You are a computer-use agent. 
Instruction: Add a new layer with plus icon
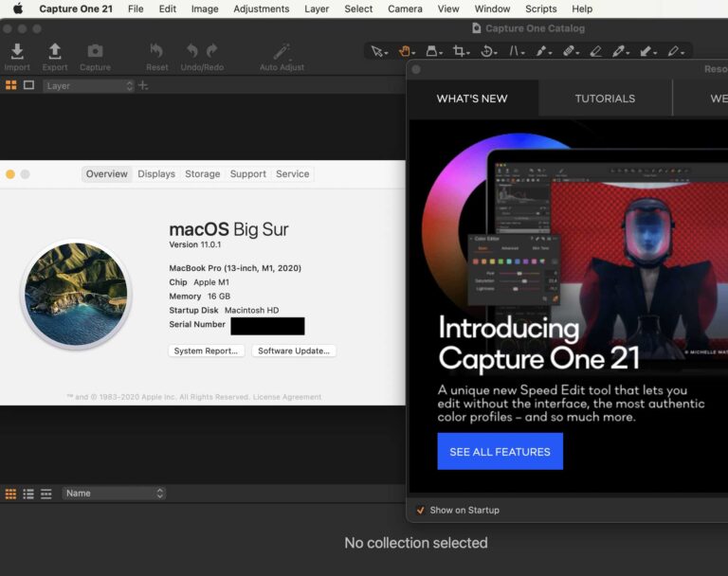(143, 85)
